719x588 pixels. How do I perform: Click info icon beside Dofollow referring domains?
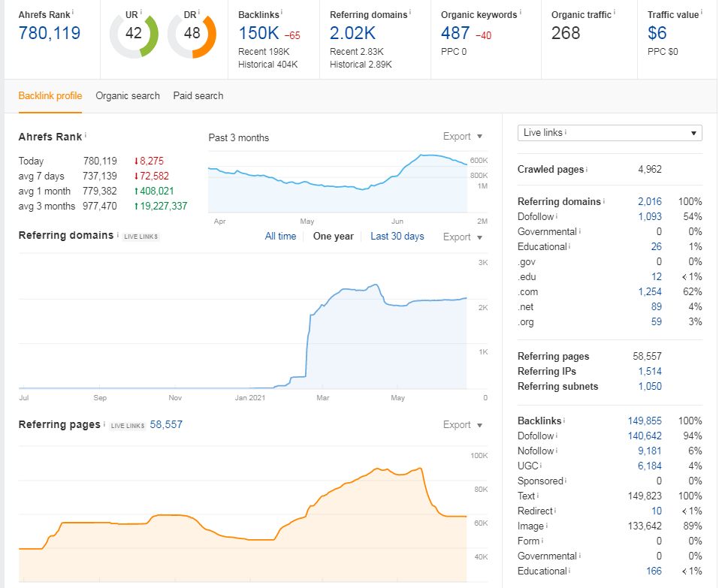click(557, 216)
